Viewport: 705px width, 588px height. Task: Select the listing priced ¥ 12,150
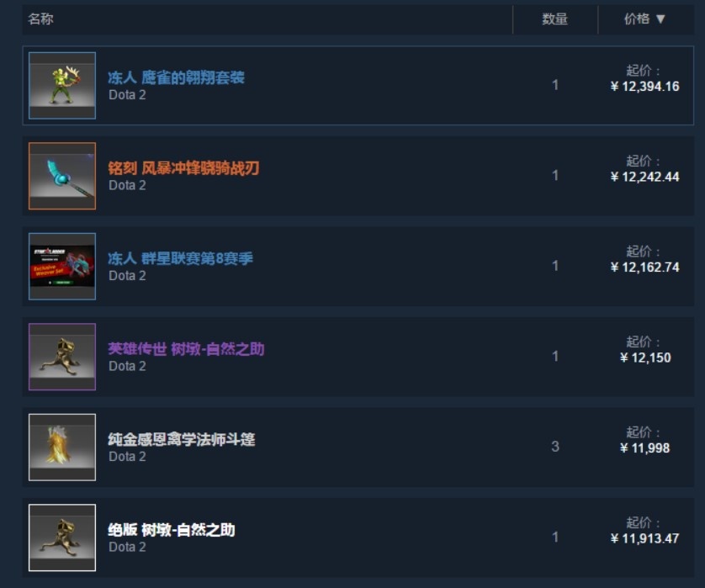click(358, 357)
